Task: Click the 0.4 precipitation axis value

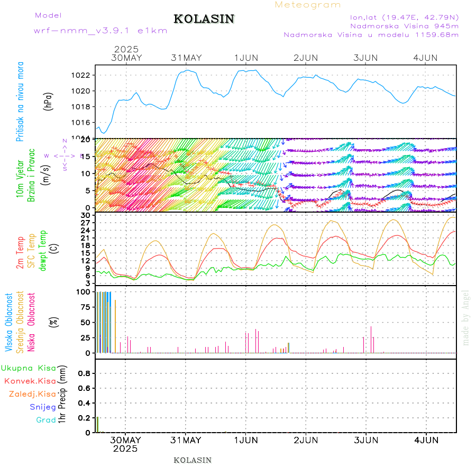Action: (84, 403)
